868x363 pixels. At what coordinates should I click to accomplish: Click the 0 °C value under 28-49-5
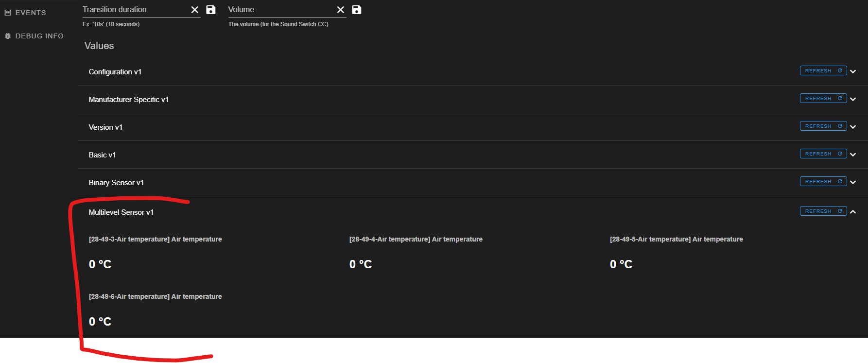point(621,264)
